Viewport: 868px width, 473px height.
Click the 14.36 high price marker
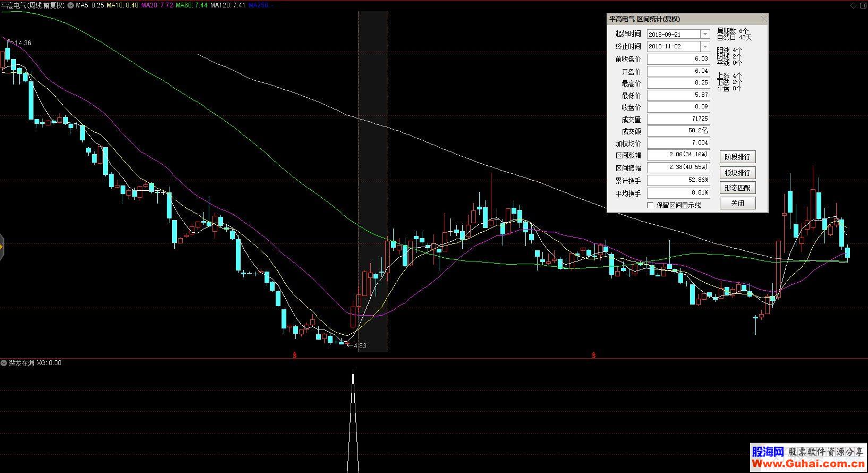23,43
